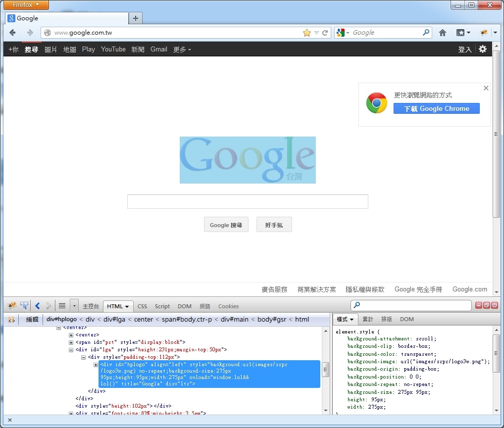Activate the Firebug inspect element icon
The height and width of the screenshot is (428, 504).
coord(24,306)
